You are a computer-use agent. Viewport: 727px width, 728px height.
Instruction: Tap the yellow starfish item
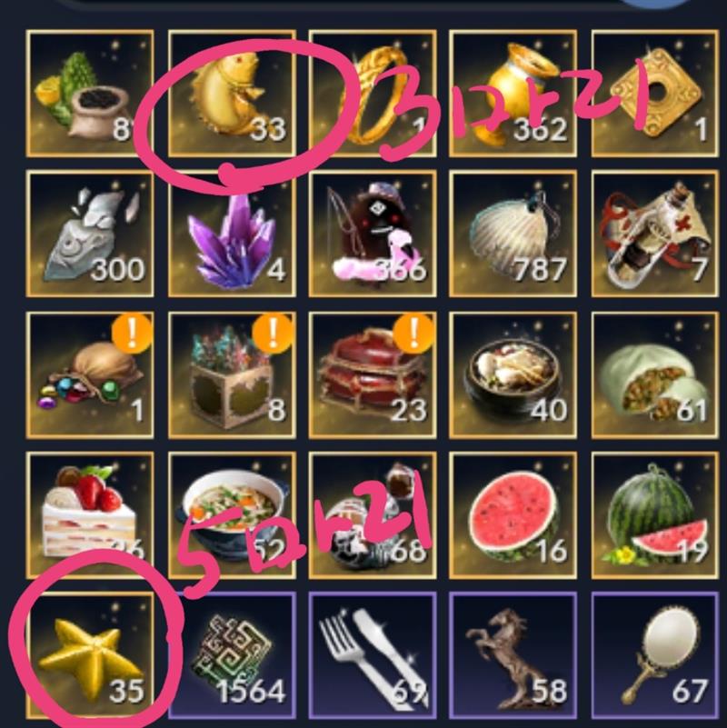90,655
